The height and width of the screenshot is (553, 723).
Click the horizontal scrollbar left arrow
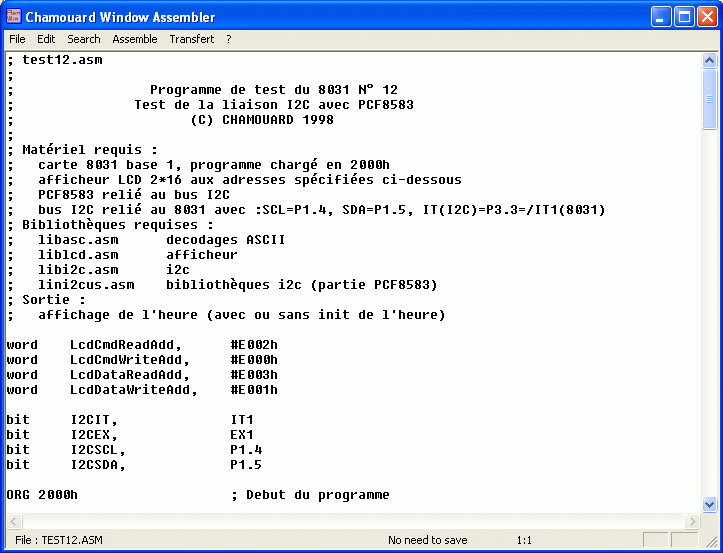tap(14, 521)
